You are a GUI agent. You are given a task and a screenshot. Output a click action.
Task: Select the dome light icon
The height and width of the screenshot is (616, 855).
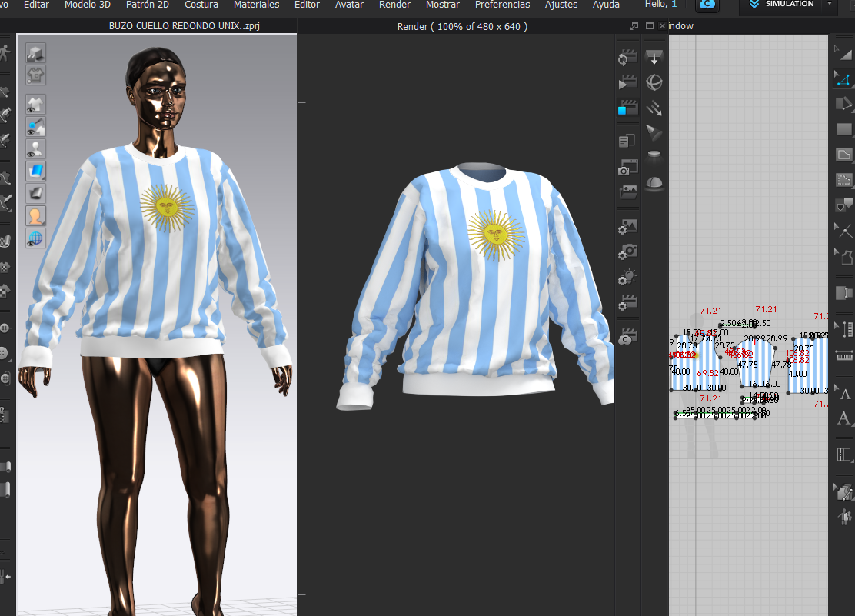tap(654, 182)
